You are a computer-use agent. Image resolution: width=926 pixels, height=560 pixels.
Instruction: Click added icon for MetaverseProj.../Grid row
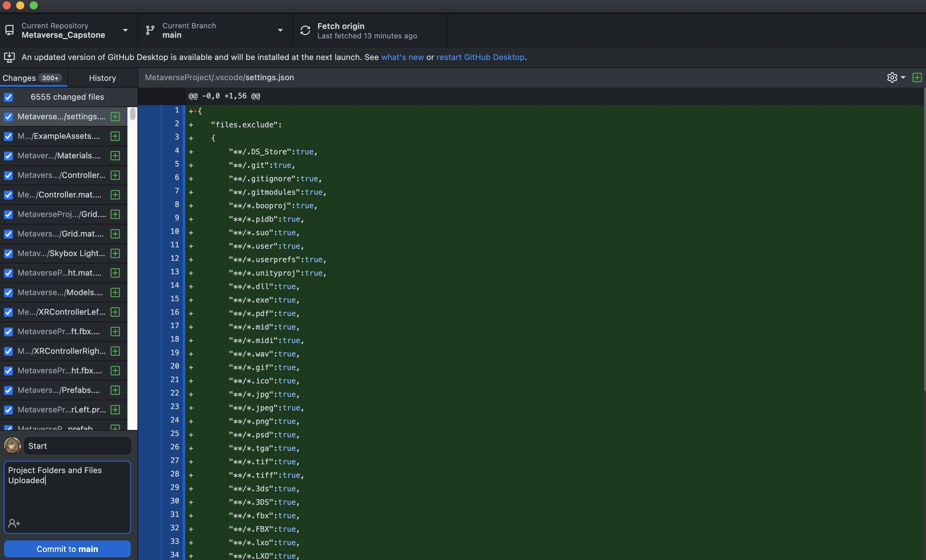coord(115,214)
